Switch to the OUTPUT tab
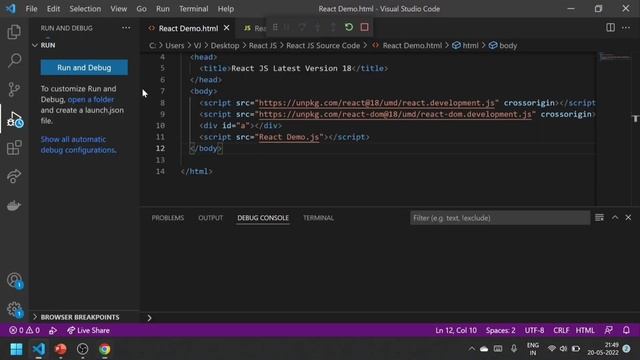The image size is (640, 360). click(211, 218)
